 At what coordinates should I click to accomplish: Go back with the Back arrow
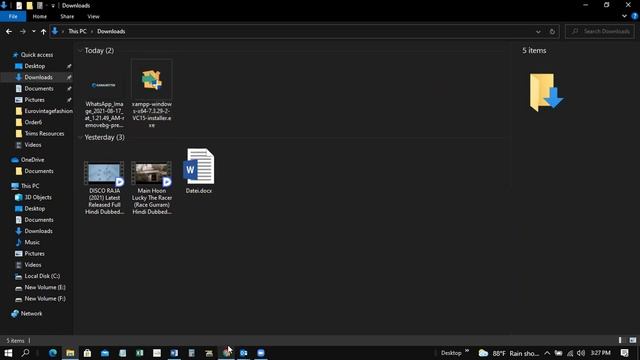9,31
